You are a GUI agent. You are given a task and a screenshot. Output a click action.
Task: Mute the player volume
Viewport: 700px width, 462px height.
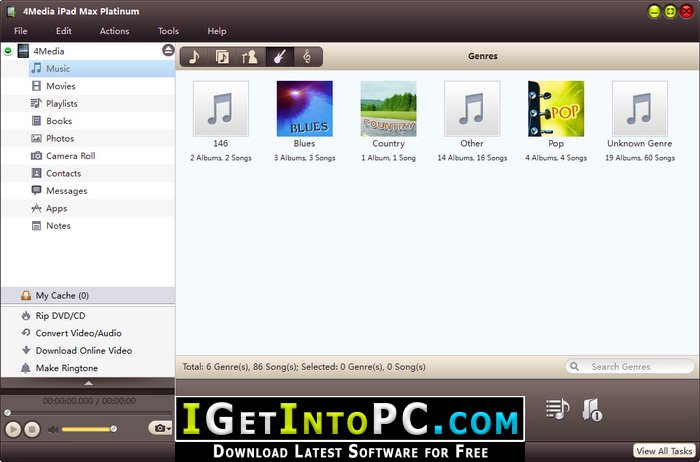click(53, 429)
